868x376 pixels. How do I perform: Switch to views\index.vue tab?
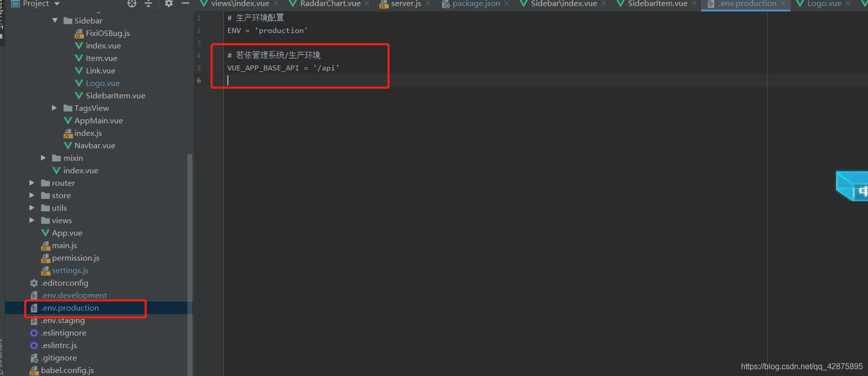point(240,3)
